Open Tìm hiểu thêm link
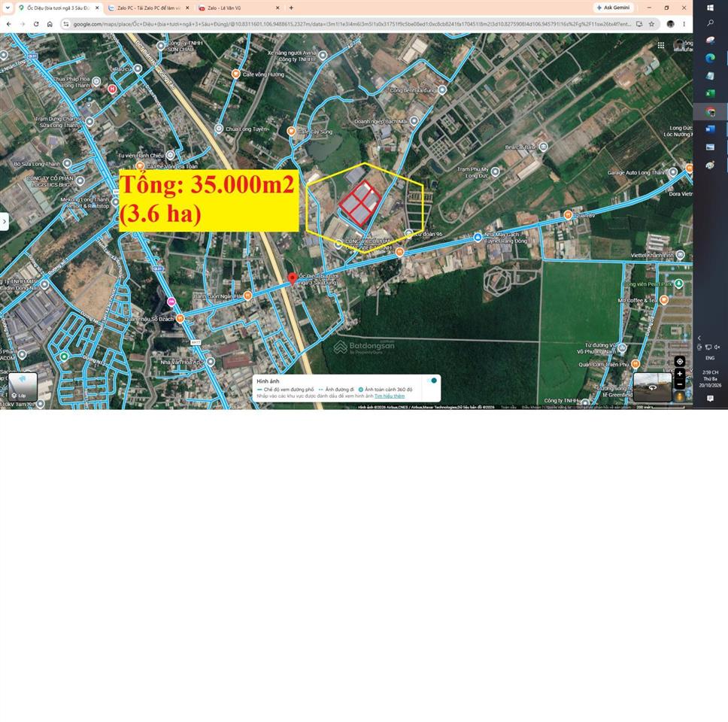Viewport: 728px width, 722px height. tap(390, 396)
